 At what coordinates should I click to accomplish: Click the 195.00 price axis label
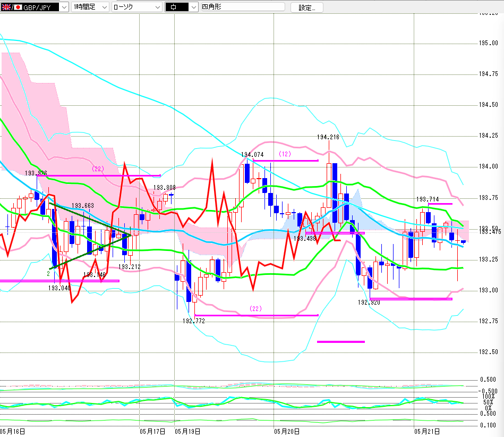click(488, 43)
